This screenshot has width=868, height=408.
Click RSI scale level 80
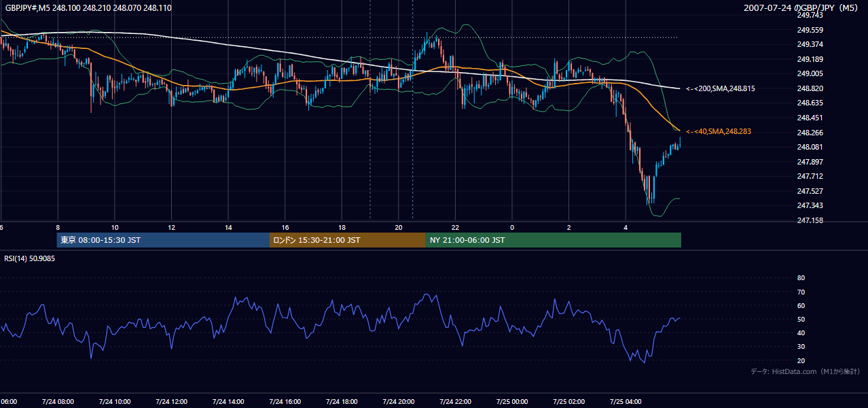(801, 278)
